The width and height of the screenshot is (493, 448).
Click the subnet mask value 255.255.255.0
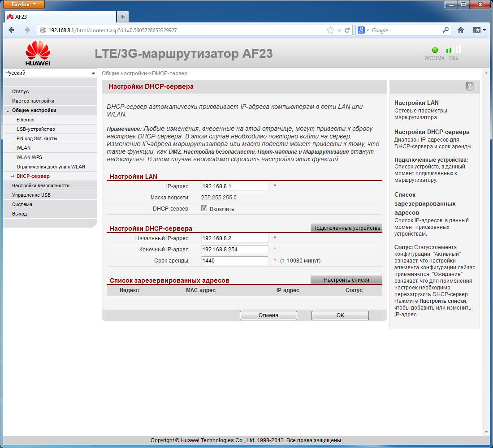tap(219, 198)
